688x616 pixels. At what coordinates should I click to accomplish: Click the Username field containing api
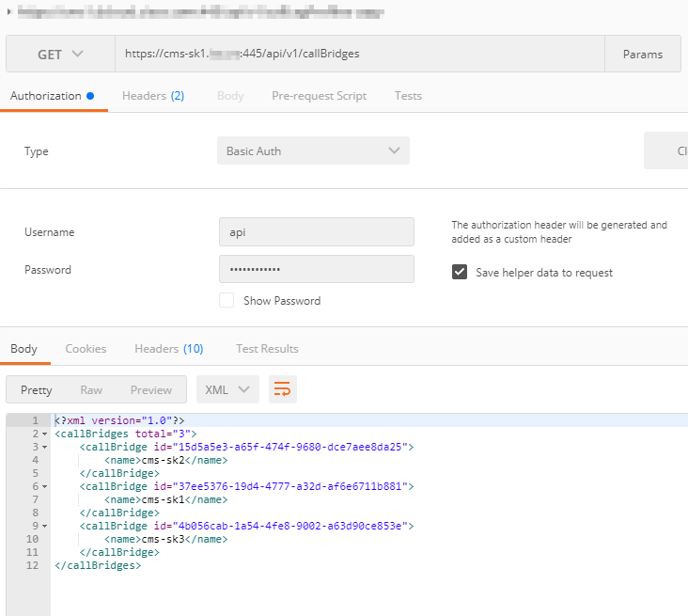317,232
